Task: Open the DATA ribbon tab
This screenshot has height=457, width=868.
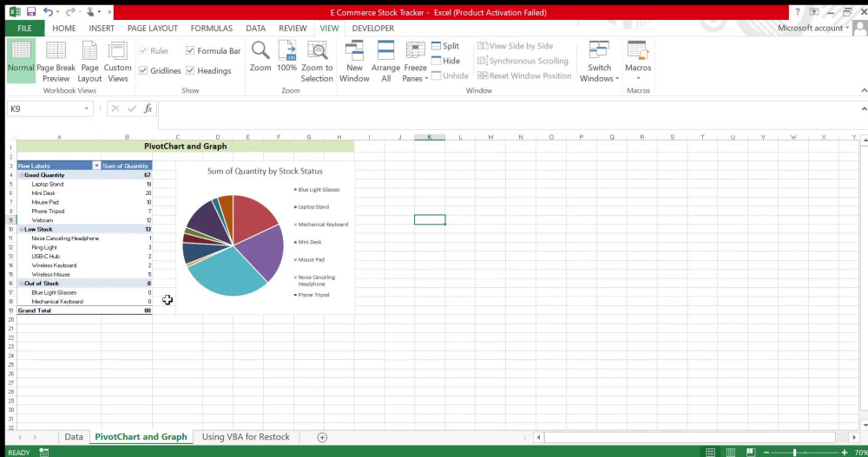Action: coord(256,29)
